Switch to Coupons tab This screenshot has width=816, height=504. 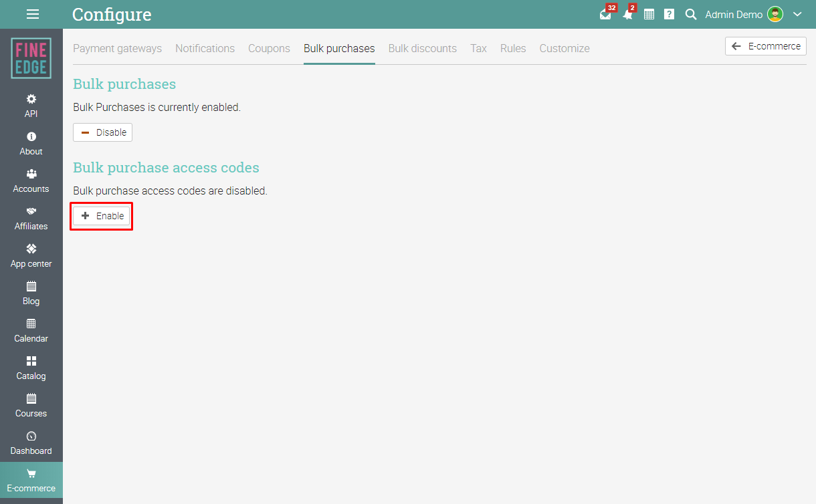click(x=269, y=48)
